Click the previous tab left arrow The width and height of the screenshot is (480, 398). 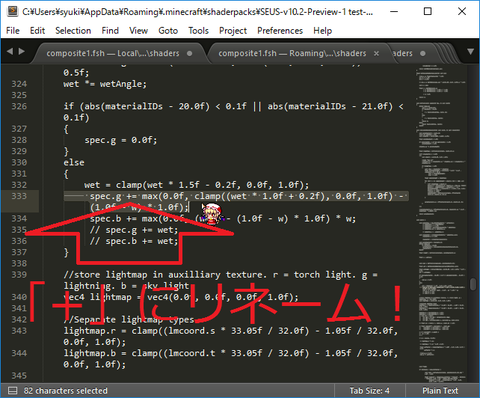[x=10, y=52]
